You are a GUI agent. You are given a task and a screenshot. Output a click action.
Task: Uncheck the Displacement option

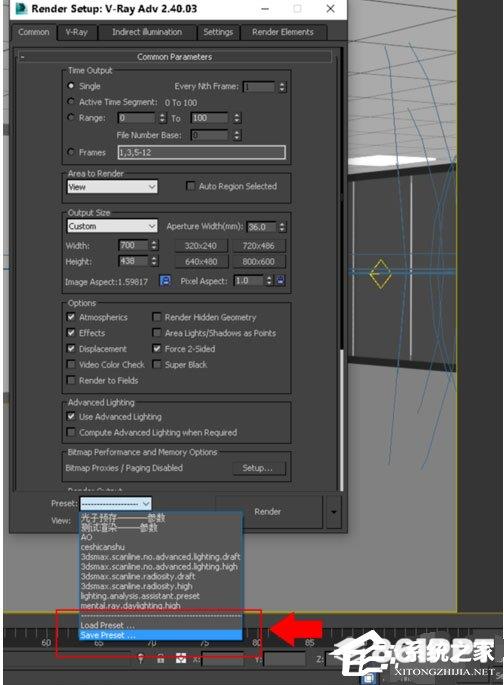[71, 348]
